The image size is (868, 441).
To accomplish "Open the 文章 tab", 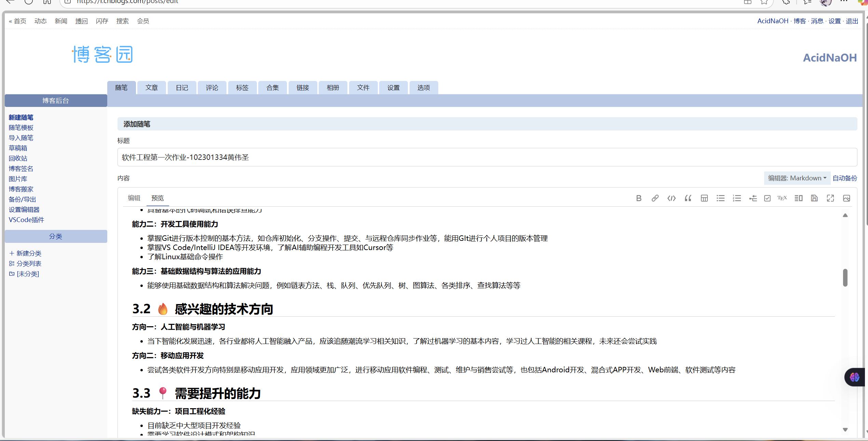I will tap(152, 88).
